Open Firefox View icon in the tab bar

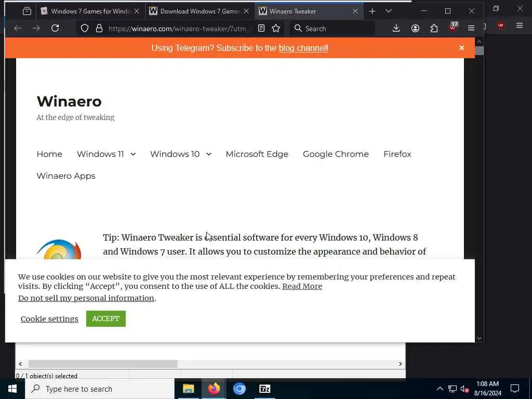pyautogui.click(x=27, y=11)
